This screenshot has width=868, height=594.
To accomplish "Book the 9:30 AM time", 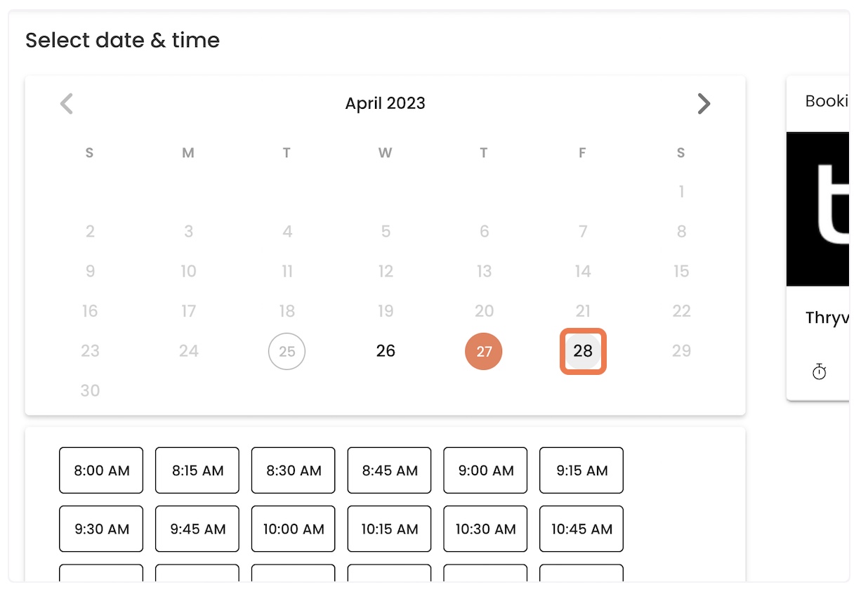I will (x=101, y=529).
